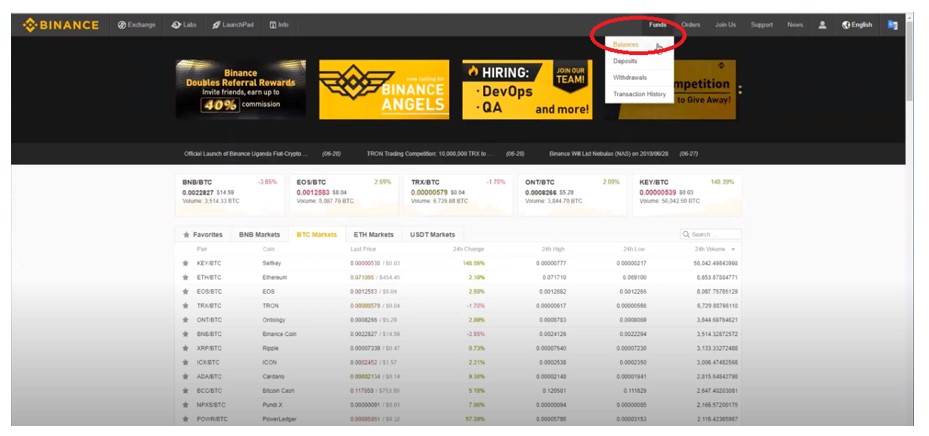Screen dimensions: 929x436
Task: Click the globe icon beside English
Action: tap(846, 24)
